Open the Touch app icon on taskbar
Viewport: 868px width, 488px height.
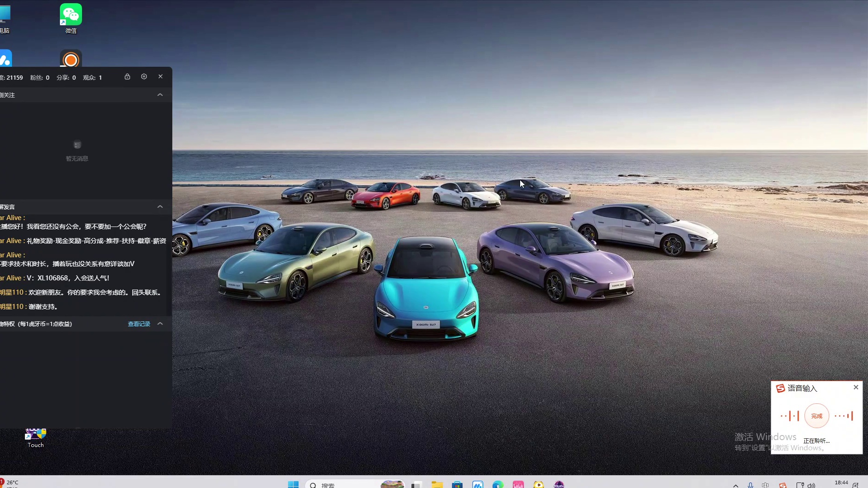pos(559,484)
